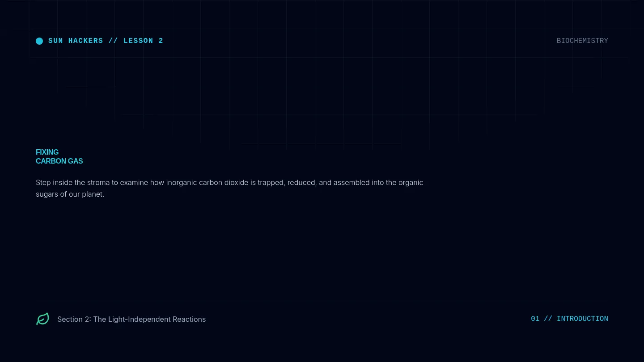Click the '//' separator in the header
This screenshot has height=362, width=644.
113,41
